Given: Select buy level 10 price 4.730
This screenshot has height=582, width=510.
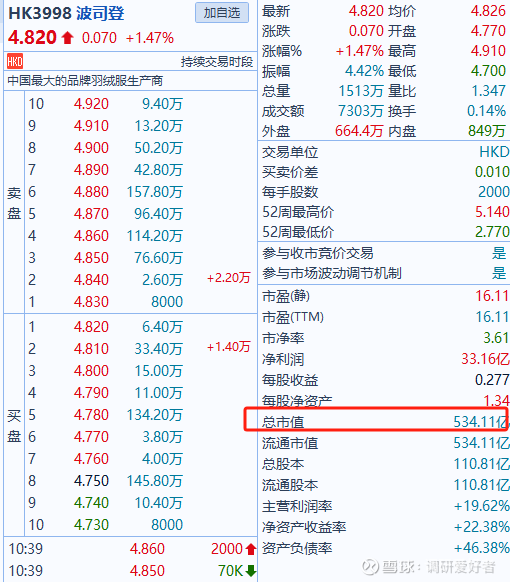Looking at the screenshot, I should [91, 524].
